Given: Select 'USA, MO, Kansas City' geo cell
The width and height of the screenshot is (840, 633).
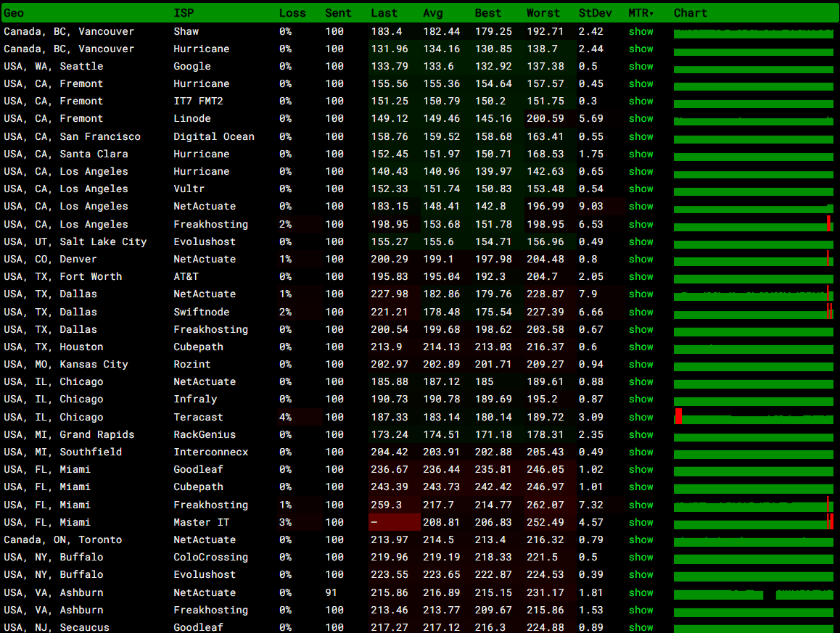Looking at the screenshot, I should (x=66, y=364).
